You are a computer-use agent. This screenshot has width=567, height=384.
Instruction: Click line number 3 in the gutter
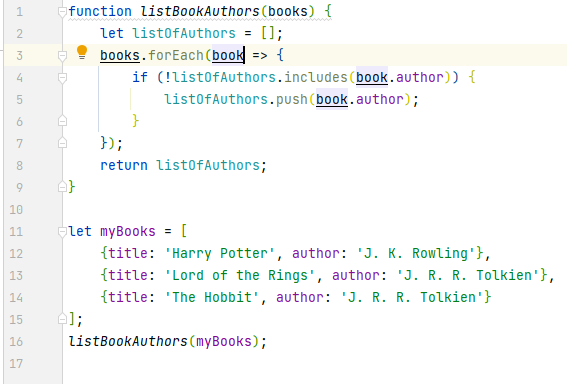tap(20, 56)
